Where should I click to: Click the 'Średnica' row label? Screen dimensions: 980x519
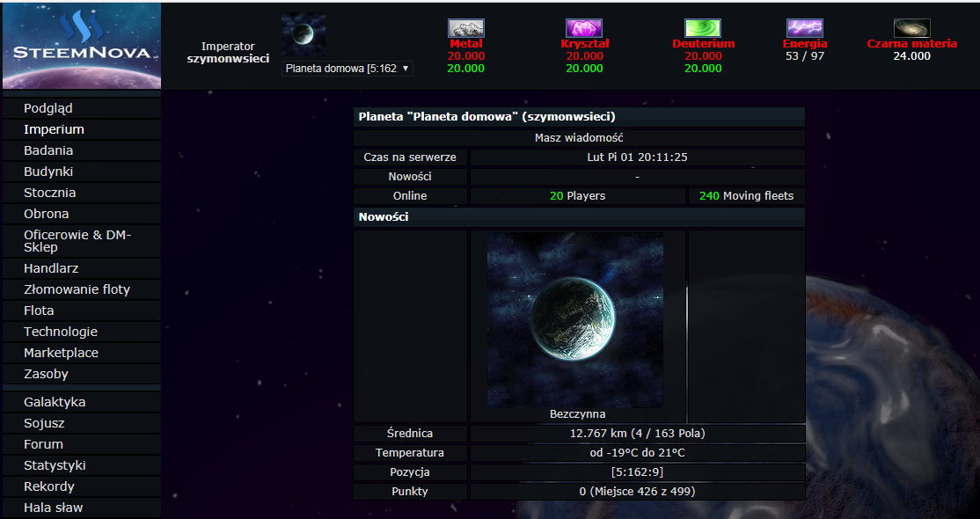pyautogui.click(x=410, y=434)
